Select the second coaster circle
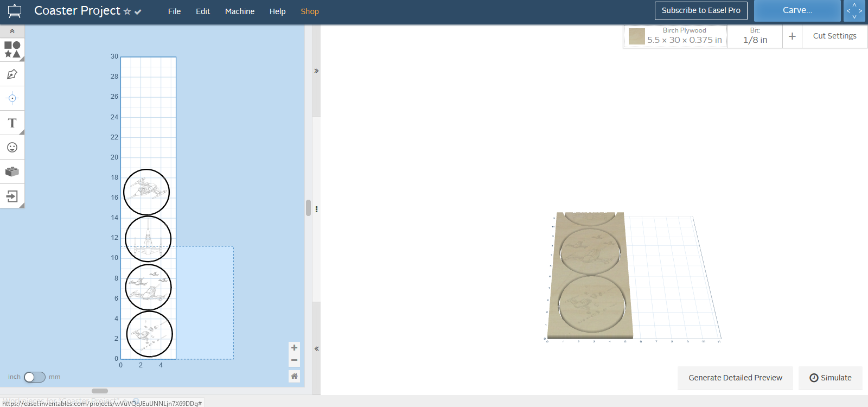The image size is (868, 407). point(148,239)
